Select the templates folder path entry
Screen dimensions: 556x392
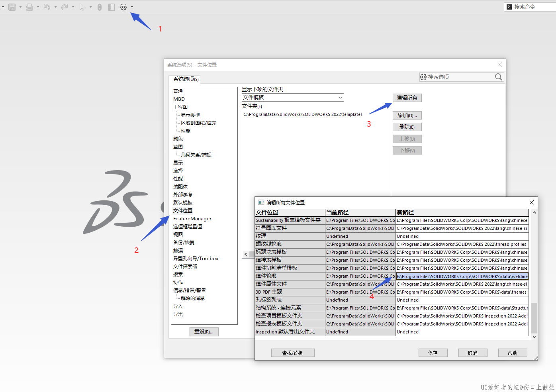[x=303, y=115]
